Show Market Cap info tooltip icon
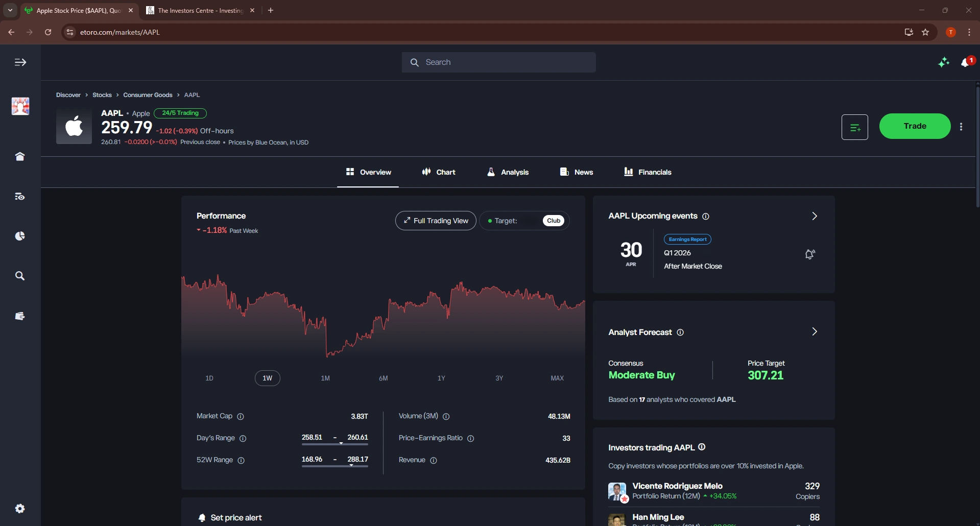980x526 pixels. coord(241,417)
